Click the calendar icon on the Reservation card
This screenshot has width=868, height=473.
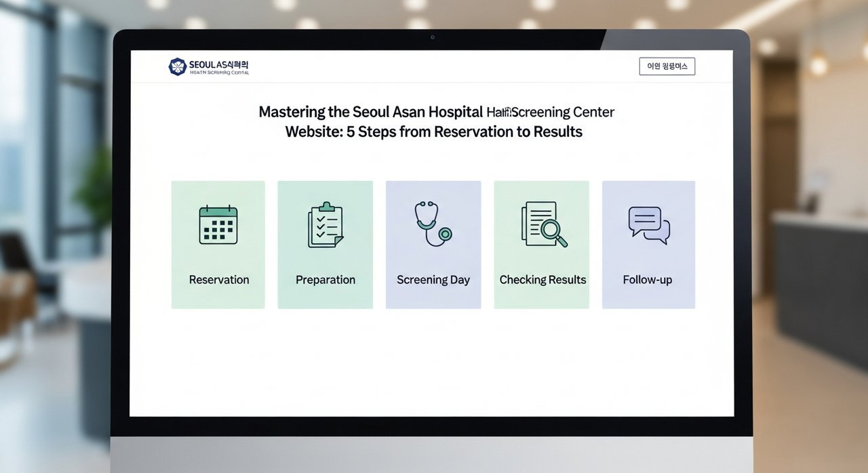pyautogui.click(x=218, y=224)
